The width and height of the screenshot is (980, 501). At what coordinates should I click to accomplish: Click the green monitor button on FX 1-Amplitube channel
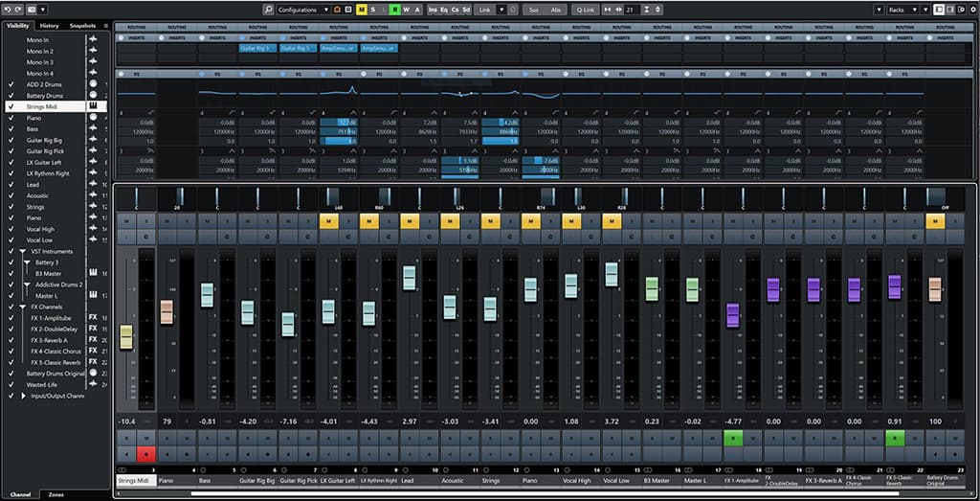pyautogui.click(x=732, y=437)
